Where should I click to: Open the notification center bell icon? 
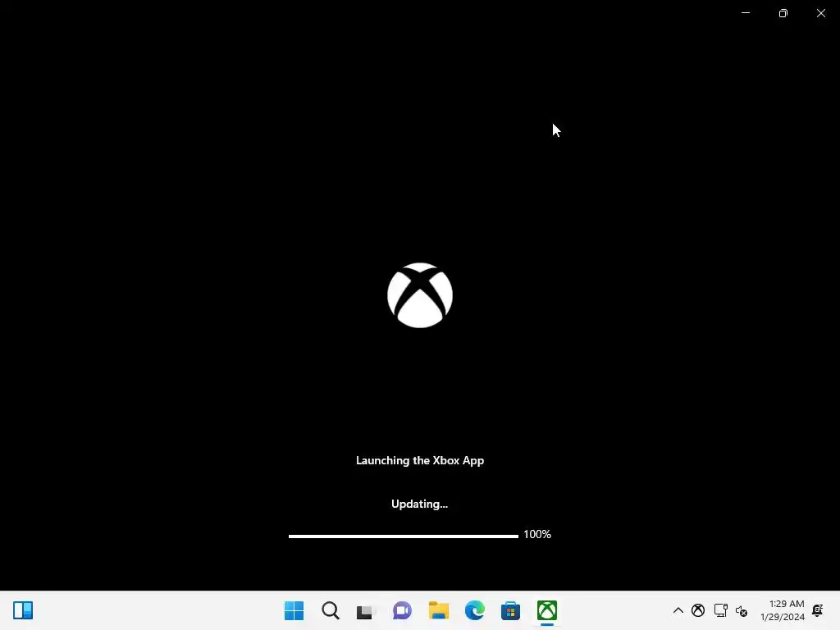[x=818, y=610]
